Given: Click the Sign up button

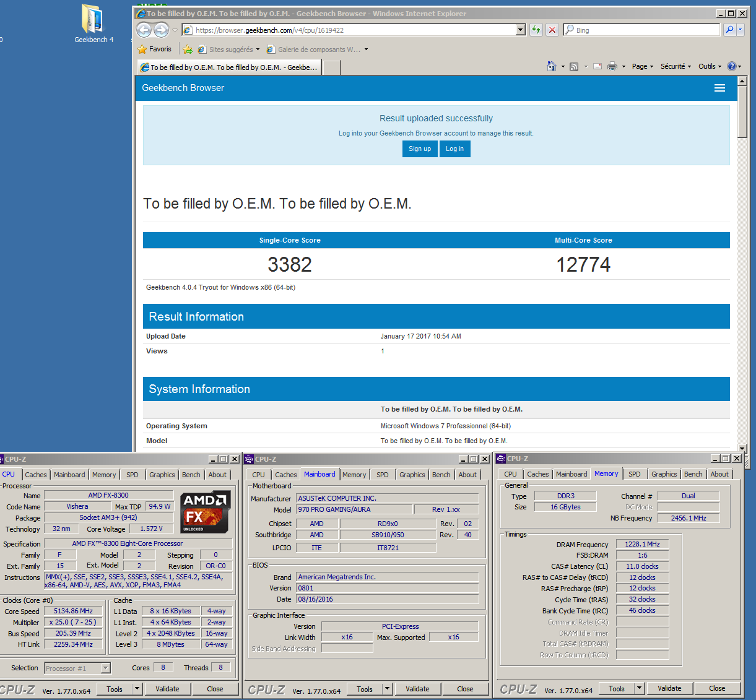Looking at the screenshot, I should pyautogui.click(x=420, y=149).
